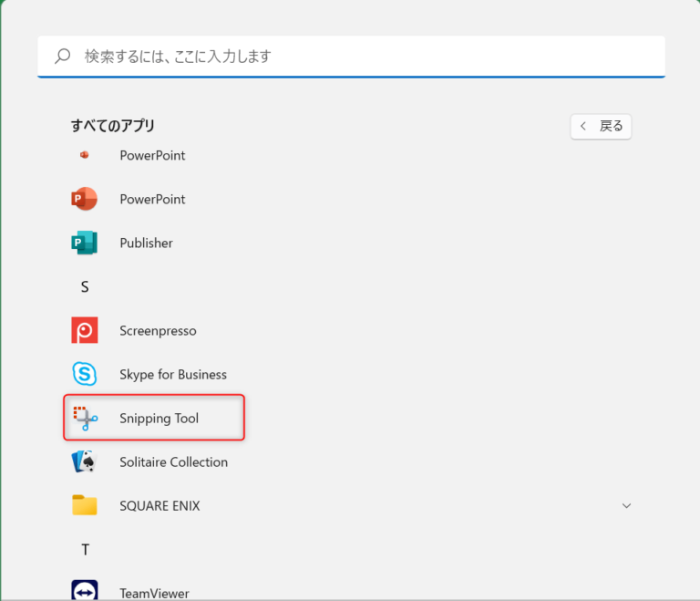Click the Skype for Business app name
The width and height of the screenshot is (700, 601).
coord(173,374)
